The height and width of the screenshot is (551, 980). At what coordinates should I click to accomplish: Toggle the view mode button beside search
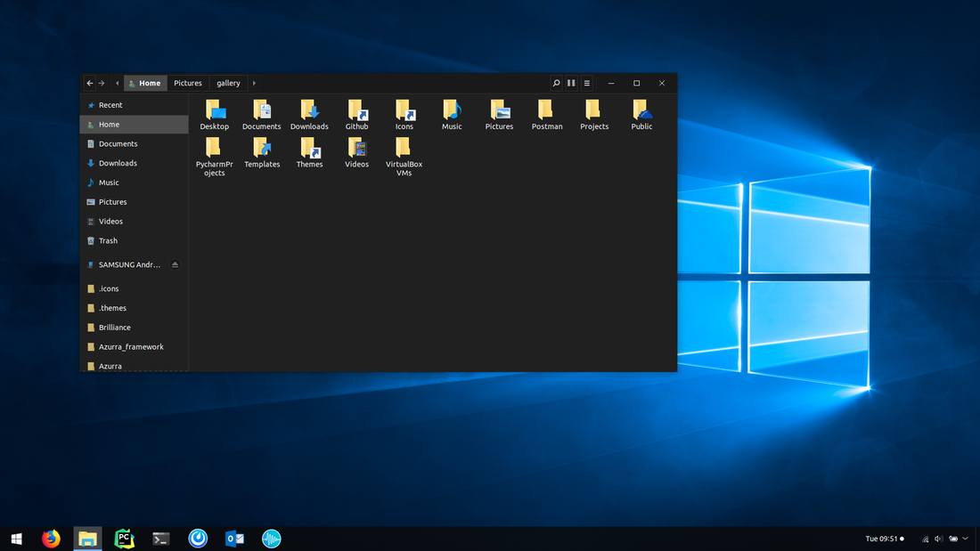tap(571, 83)
